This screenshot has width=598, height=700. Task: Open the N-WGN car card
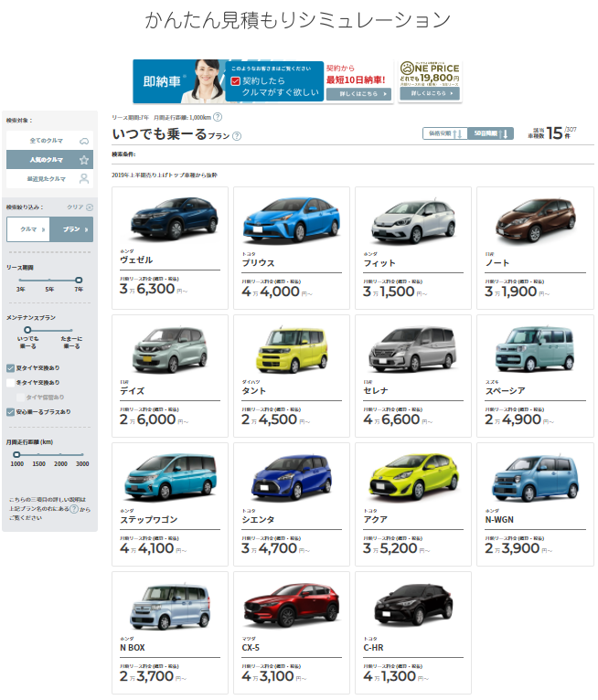[535, 504]
